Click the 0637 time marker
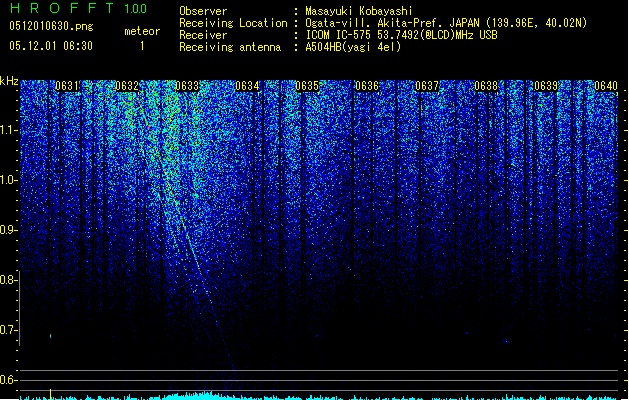The image size is (629, 400). click(x=427, y=86)
